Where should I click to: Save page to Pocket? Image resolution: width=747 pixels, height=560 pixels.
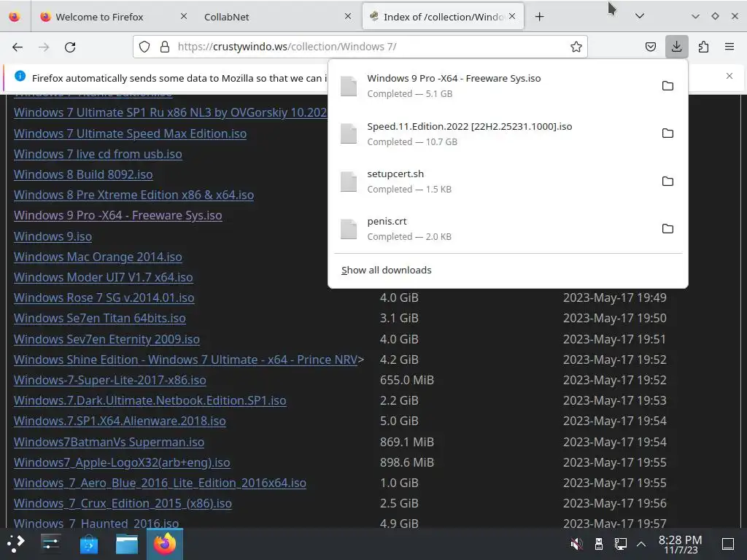tap(650, 47)
